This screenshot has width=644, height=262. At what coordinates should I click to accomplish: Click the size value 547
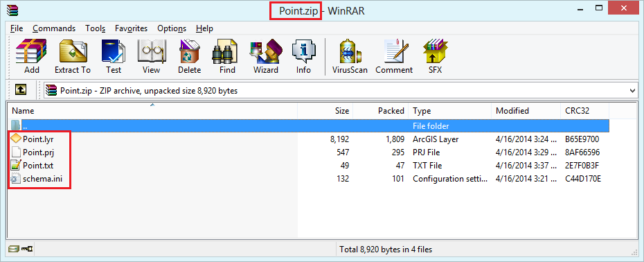tap(342, 152)
